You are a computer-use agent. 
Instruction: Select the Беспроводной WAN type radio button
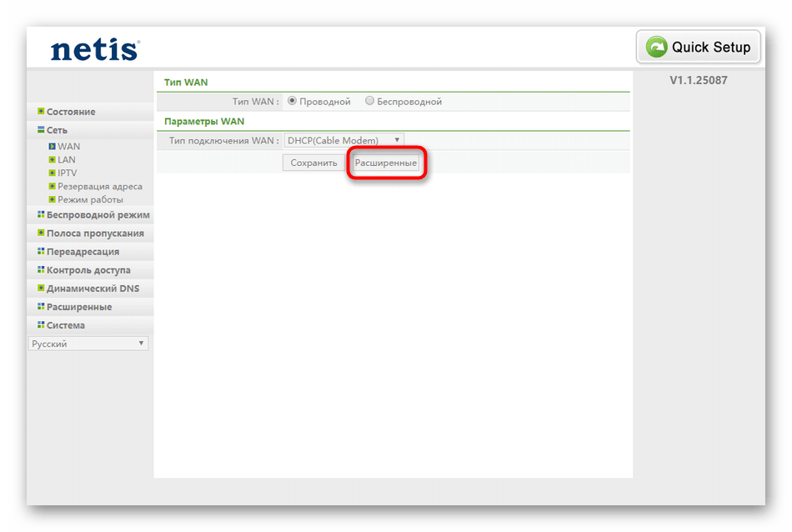pos(369,101)
